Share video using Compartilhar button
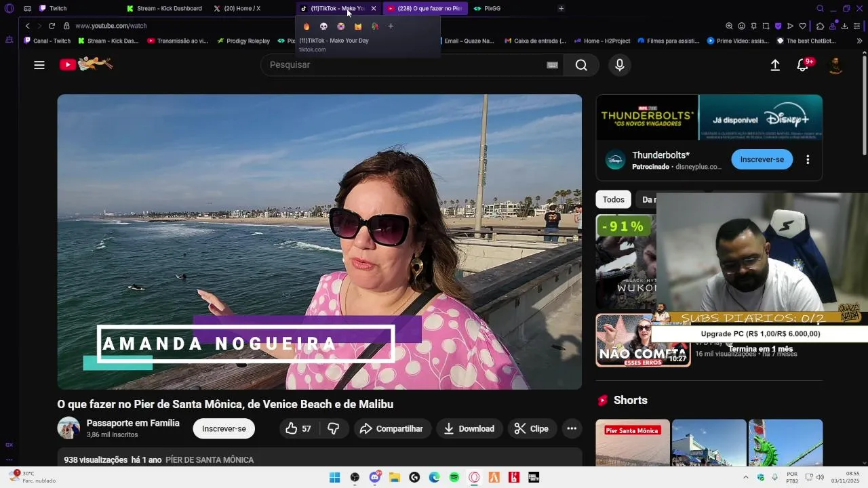This screenshot has width=868, height=488. [391, 428]
